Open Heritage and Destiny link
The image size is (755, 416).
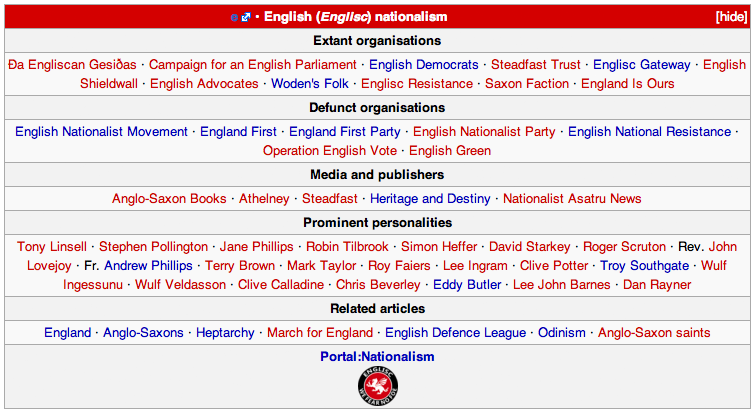coord(430,199)
